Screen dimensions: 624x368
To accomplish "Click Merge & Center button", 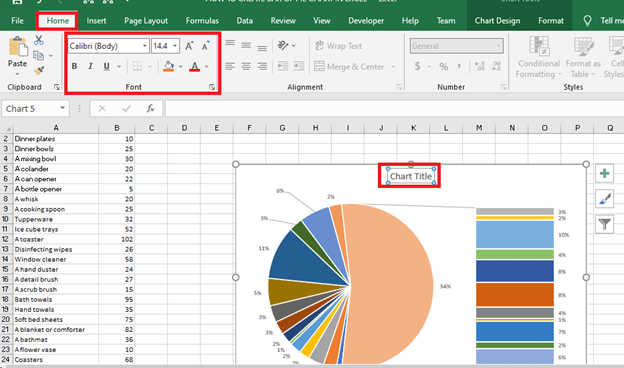I will coord(349,66).
